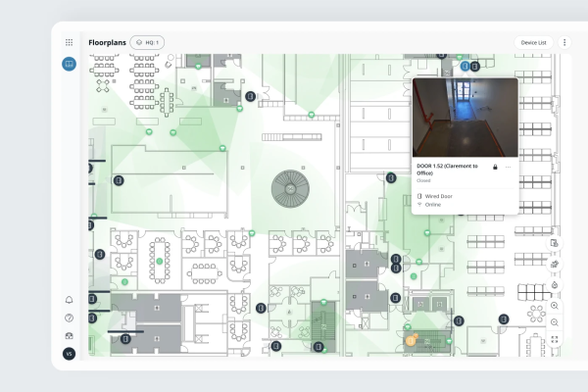
Task: Select the Floorplans sidebar icon
Action: pyautogui.click(x=69, y=64)
